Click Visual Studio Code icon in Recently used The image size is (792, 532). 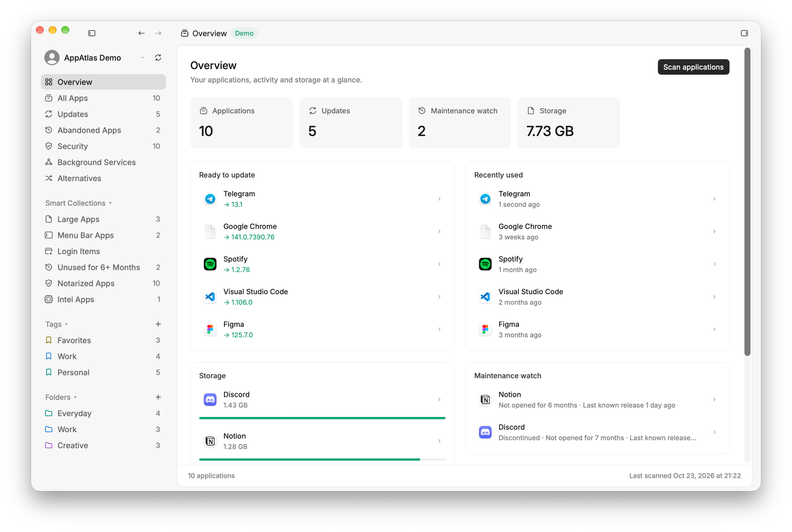[485, 296]
